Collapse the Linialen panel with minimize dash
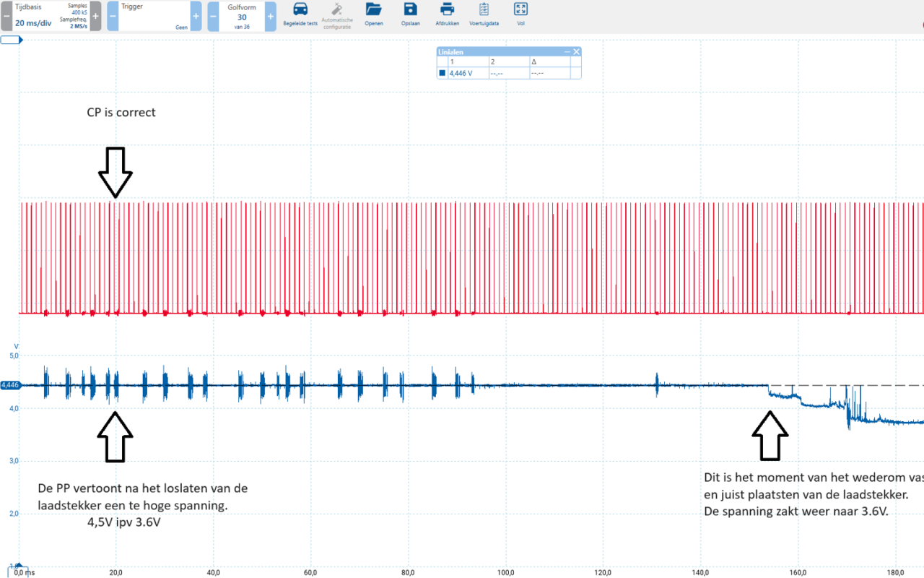Screen dimensions: 924x578 [567, 52]
